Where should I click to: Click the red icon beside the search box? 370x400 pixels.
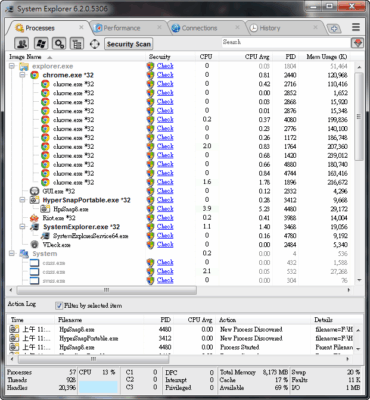[x=357, y=43]
